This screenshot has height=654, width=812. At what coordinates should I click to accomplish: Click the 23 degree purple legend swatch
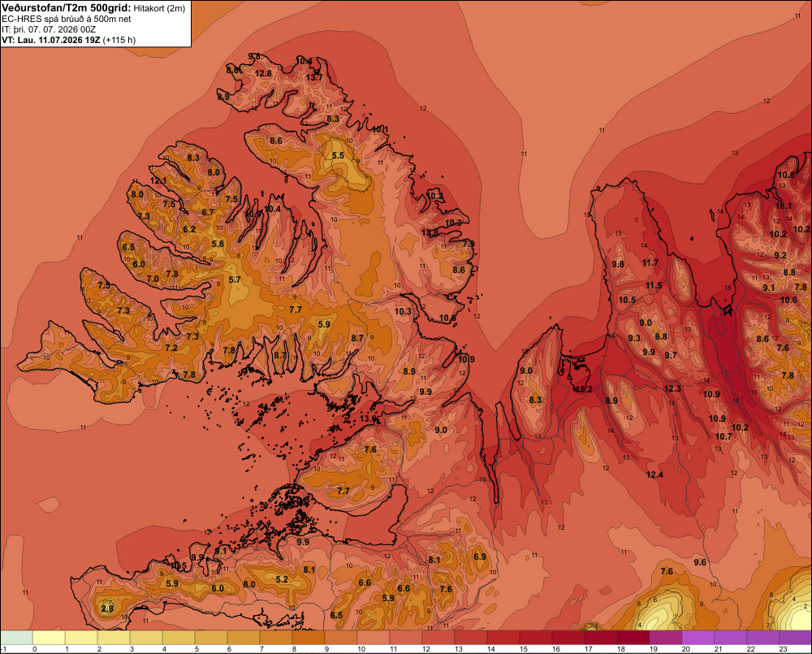point(795,638)
